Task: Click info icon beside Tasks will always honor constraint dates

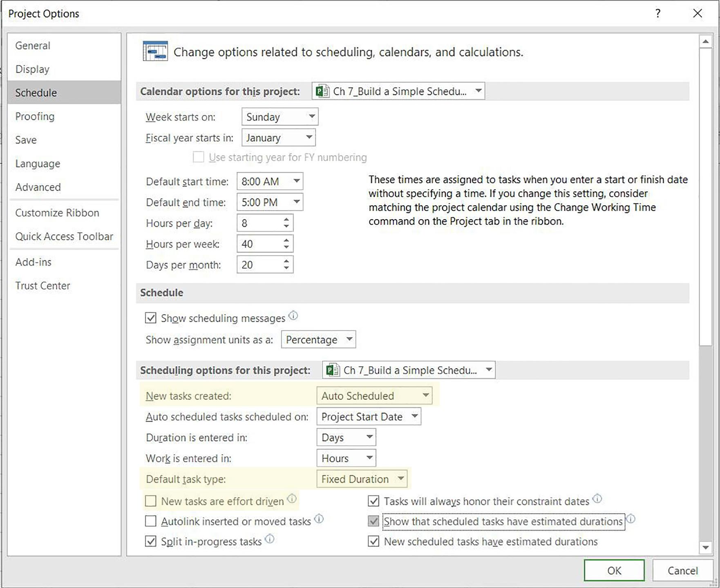Action: (597, 499)
